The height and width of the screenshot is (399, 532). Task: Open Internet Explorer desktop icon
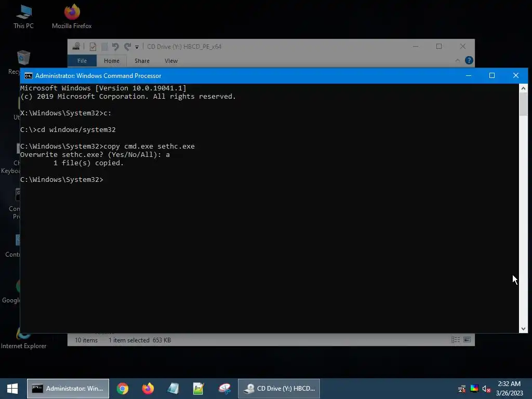coord(23,338)
